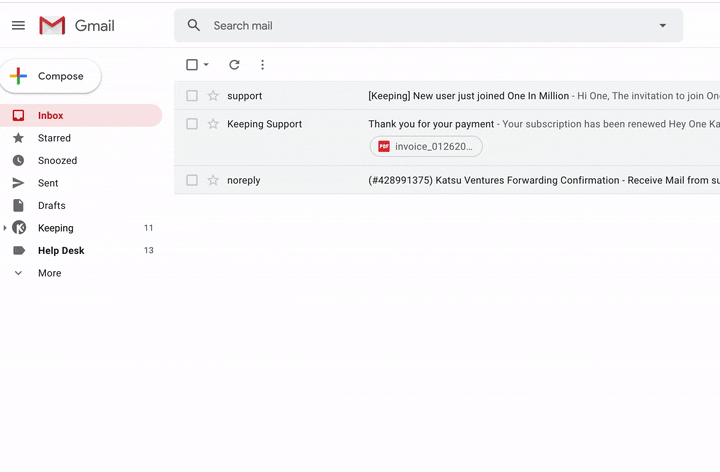Open the select-all dropdown arrow

tap(206, 65)
